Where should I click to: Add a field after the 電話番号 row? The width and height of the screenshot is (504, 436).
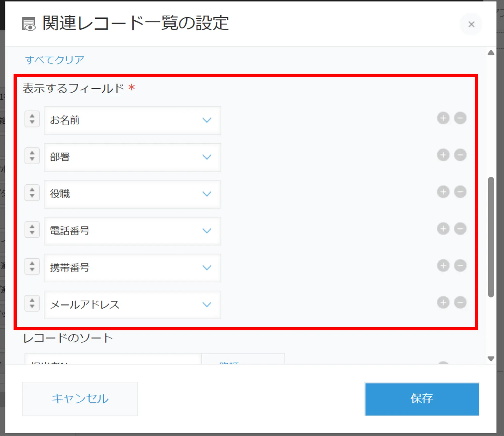tap(443, 229)
